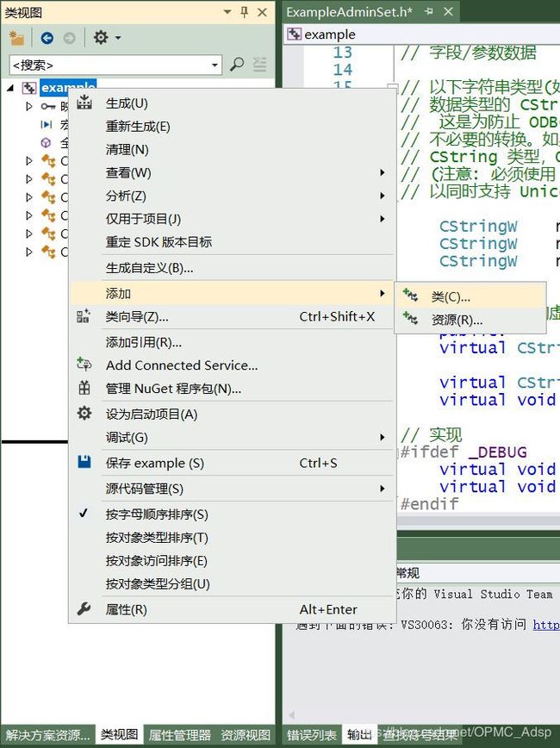This screenshot has width=560, height=748.
Task: Open the 查看(W) submenu
Action: [233, 172]
